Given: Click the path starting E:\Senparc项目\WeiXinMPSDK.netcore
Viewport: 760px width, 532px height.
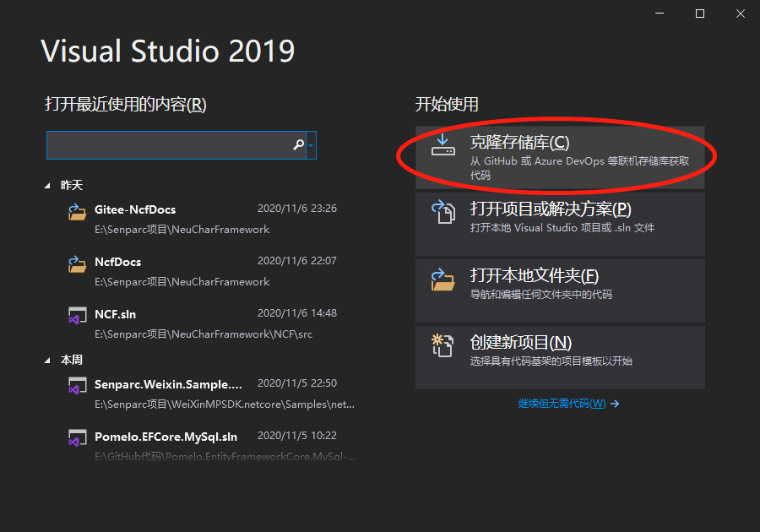Looking at the screenshot, I should coord(225,404).
